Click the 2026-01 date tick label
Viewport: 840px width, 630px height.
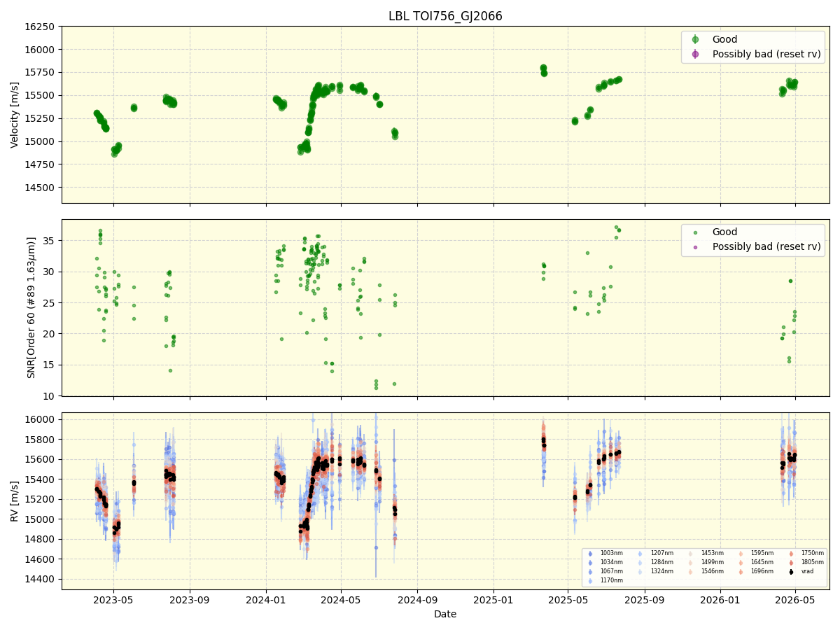point(720,600)
